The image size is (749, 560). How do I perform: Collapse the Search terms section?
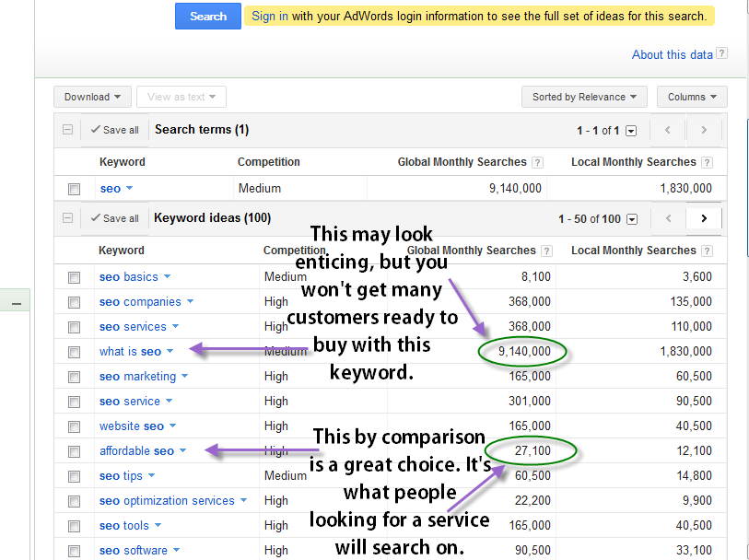[67, 130]
